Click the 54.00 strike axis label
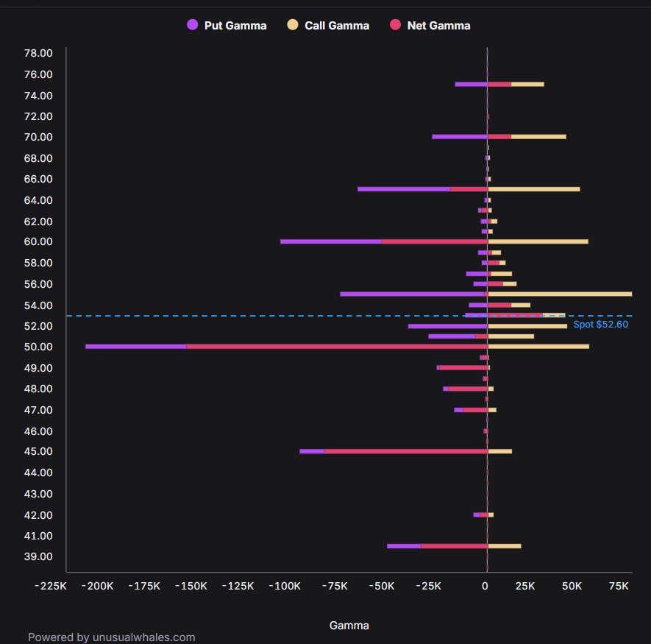 [x=38, y=305]
